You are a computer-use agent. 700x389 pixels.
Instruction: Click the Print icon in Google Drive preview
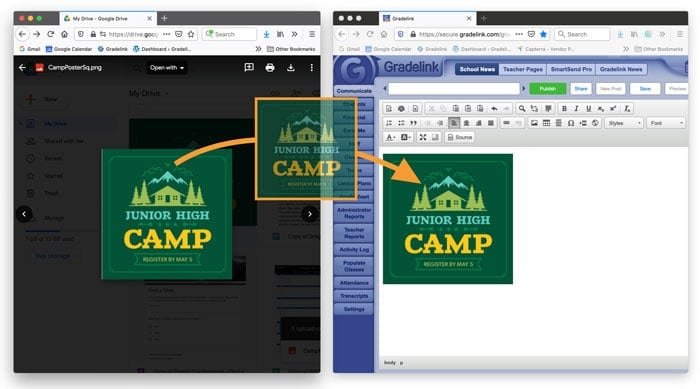point(270,67)
